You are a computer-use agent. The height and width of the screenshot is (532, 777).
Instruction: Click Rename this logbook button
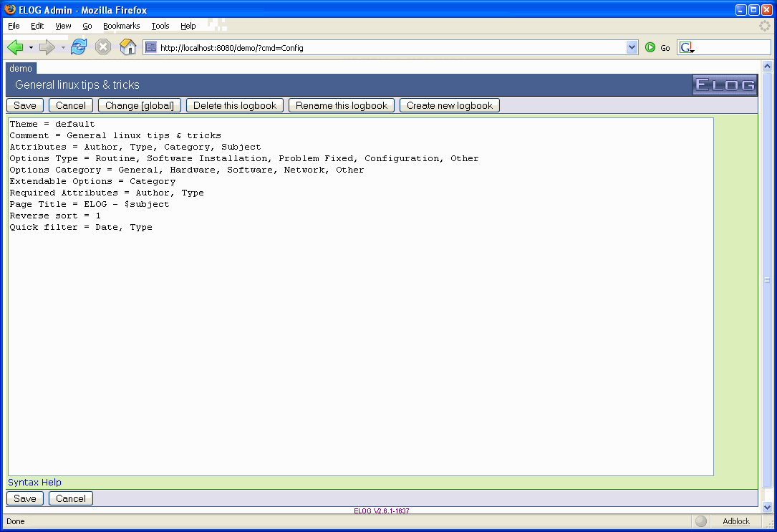point(342,105)
